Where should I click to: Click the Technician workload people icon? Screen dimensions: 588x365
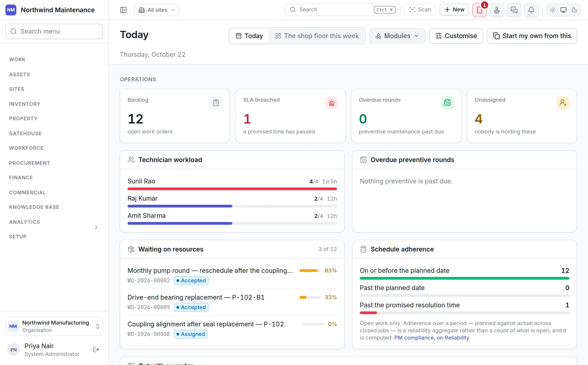click(131, 160)
